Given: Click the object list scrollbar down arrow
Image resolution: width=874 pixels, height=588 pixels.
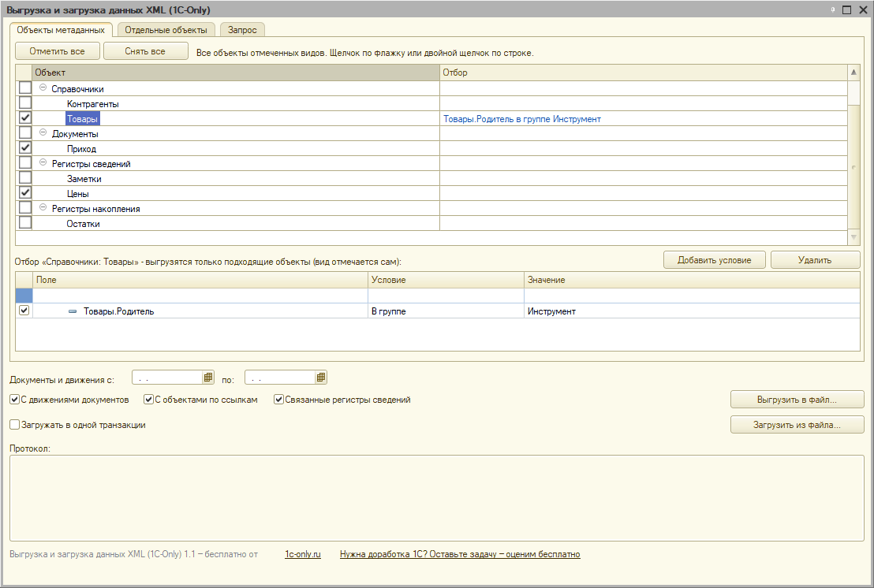Looking at the screenshot, I should [x=853, y=237].
